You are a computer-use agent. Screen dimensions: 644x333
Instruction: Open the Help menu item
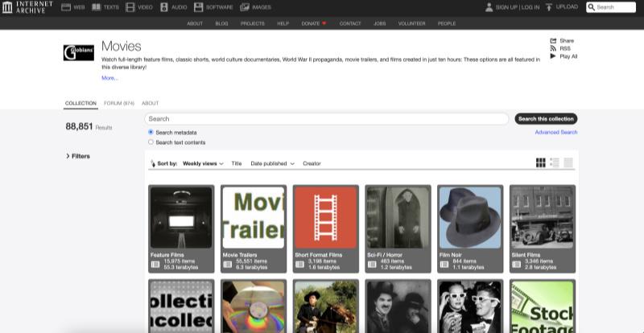coord(283,23)
